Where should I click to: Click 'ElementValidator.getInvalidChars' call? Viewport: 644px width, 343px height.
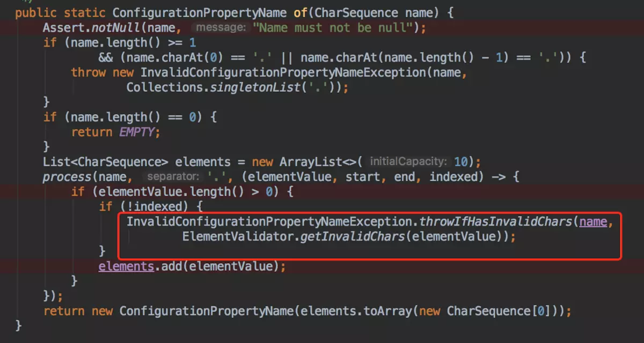[x=293, y=236]
